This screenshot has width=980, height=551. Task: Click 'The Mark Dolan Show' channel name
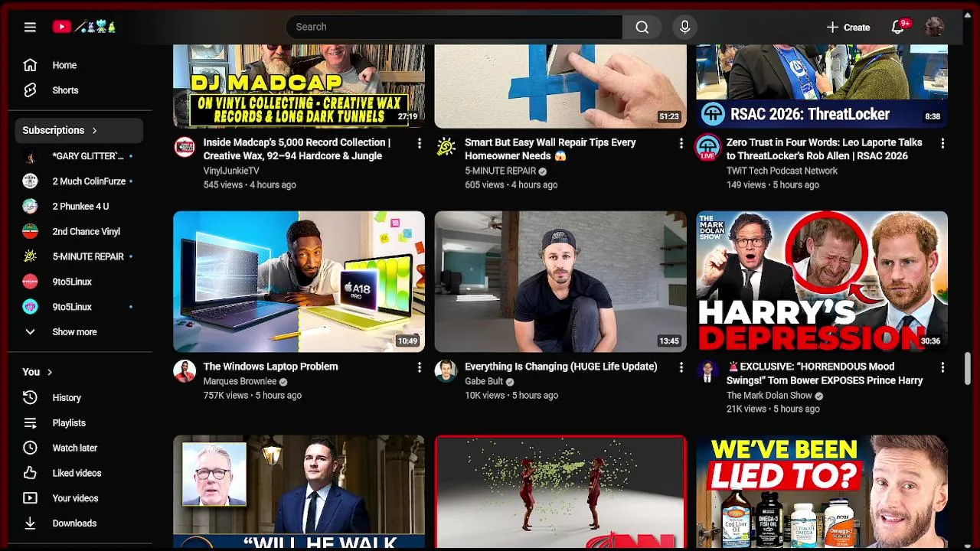769,395
